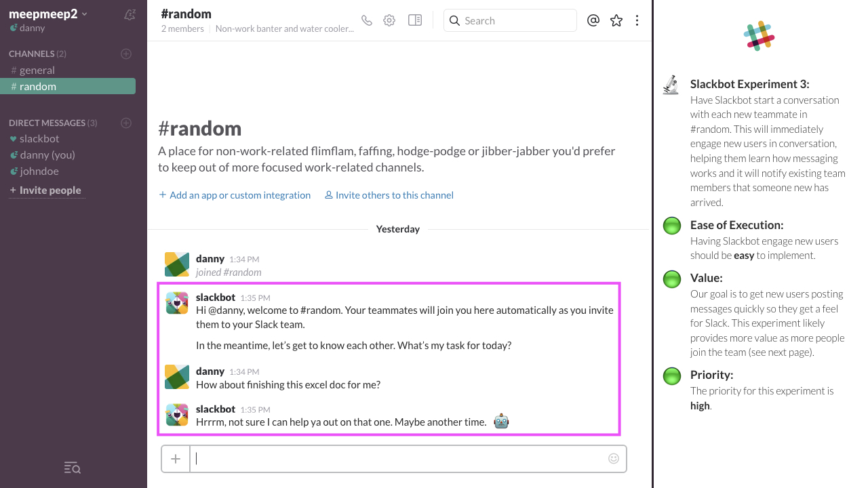The image size is (868, 488).
Task: Click the robot emoji in slackbot reply
Action: coord(501,421)
